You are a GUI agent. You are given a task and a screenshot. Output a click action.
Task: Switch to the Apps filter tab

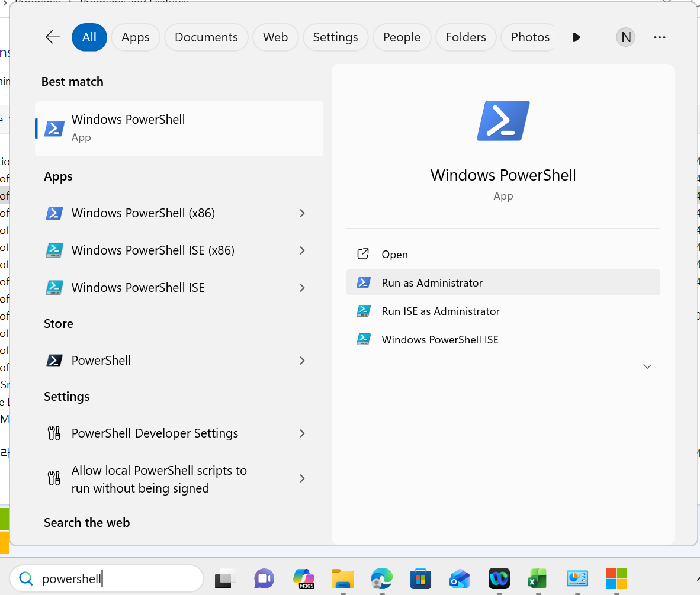tap(136, 37)
